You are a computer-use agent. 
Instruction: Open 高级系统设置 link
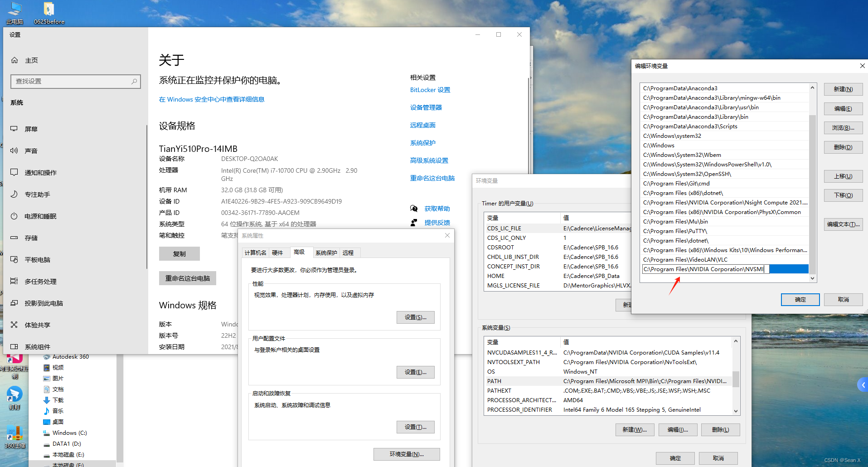429,161
